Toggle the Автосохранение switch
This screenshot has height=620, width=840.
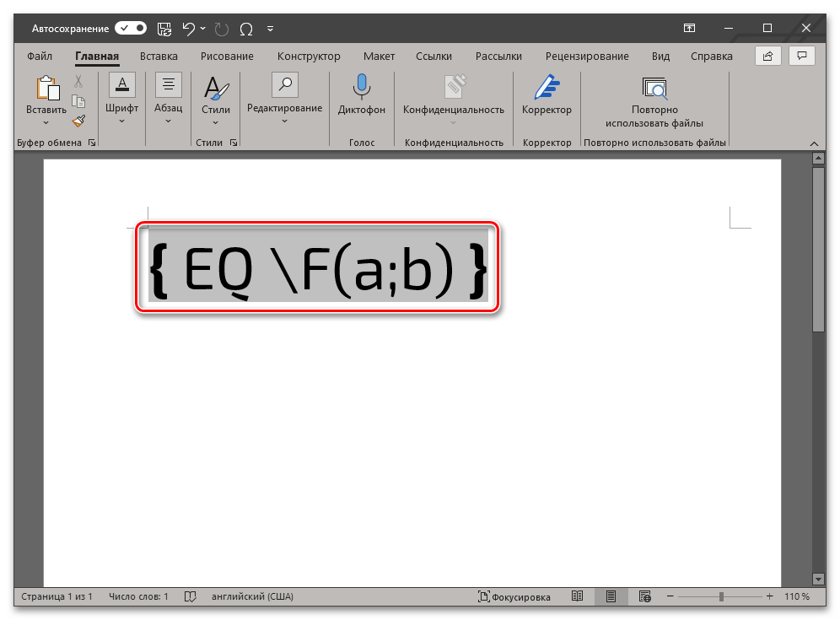(131, 29)
